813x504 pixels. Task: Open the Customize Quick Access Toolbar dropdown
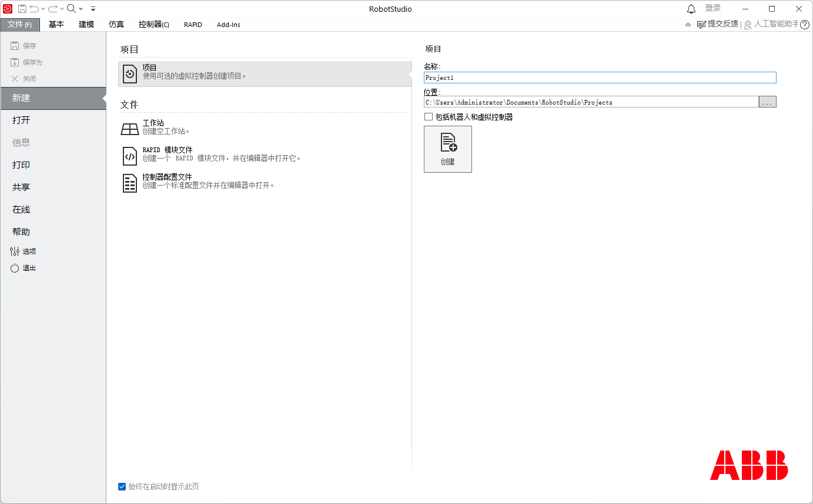point(93,9)
